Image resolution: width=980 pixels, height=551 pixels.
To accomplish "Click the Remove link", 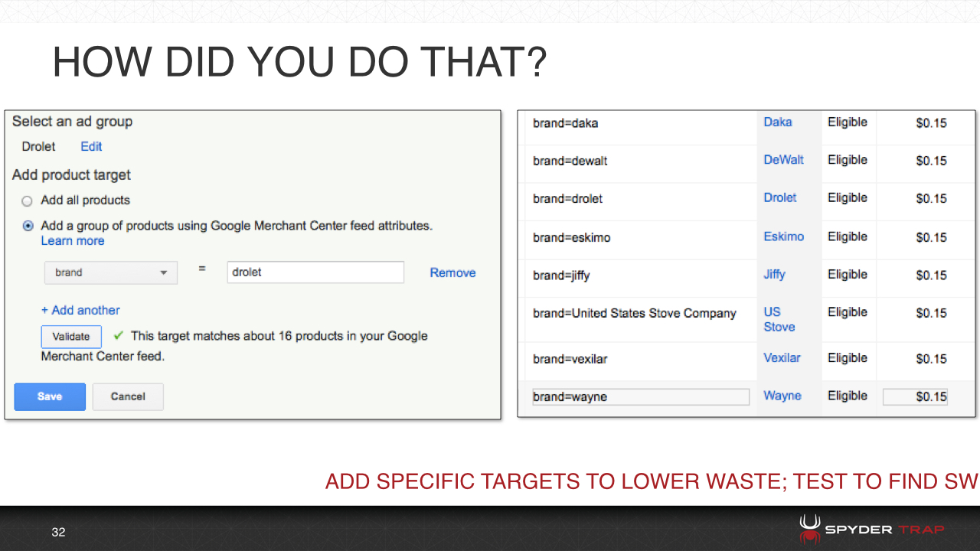I will coord(452,272).
